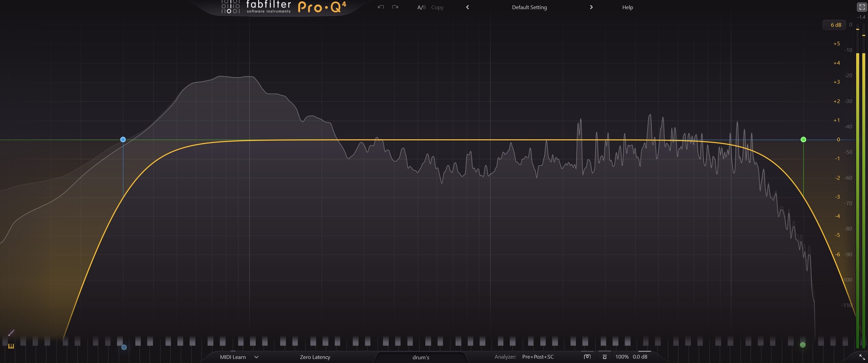Toggle the piano keyboard display icon
The height and width of the screenshot is (363, 868).
(x=11, y=346)
